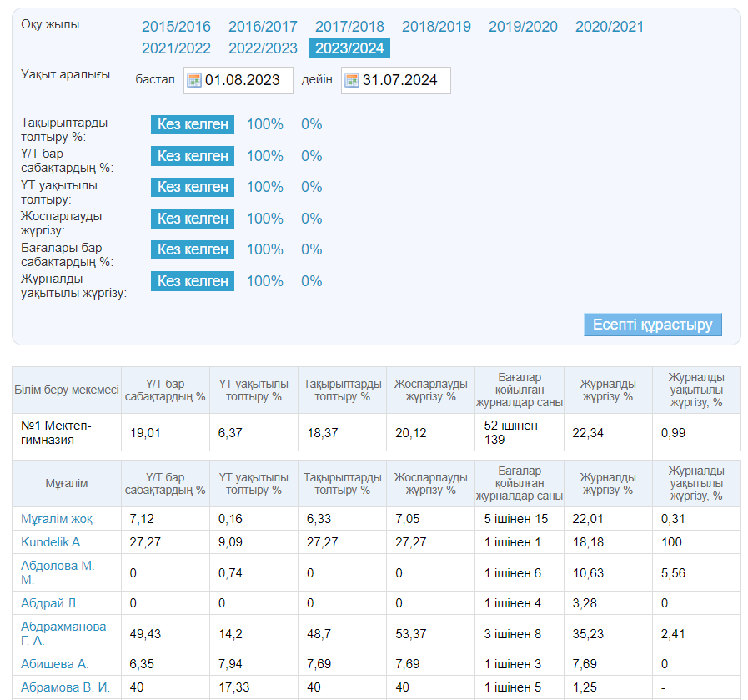Viewport: 748px width, 700px height.
Task: Set Журналды уақытылы жүргізу to 100%
Action: click(264, 281)
